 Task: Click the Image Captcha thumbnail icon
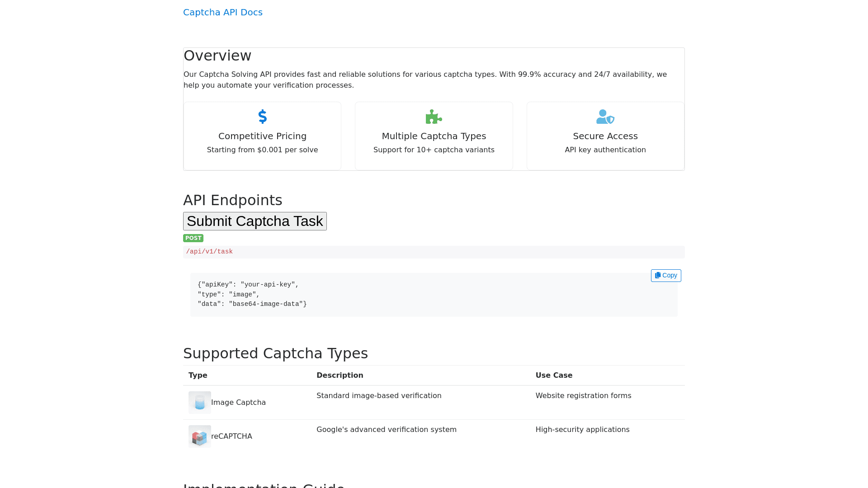(x=199, y=403)
